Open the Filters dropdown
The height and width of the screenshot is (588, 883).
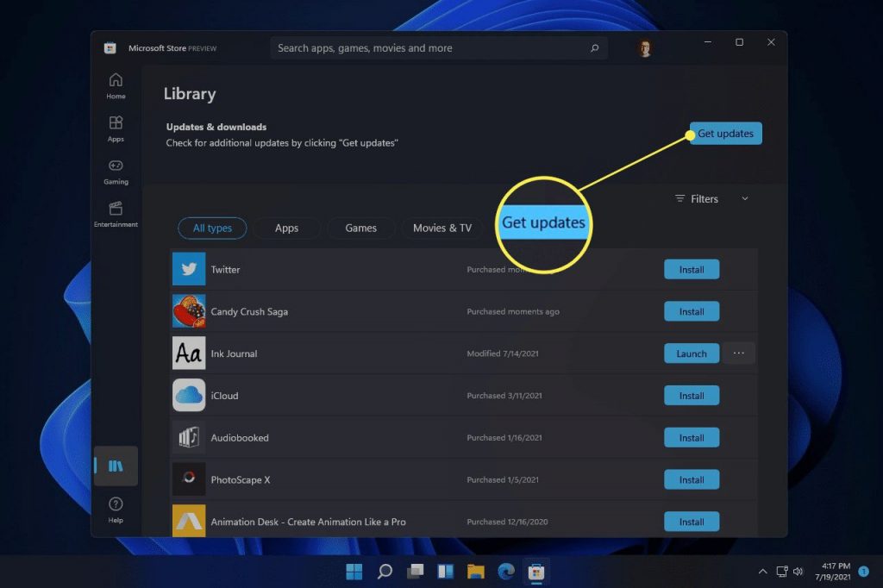[703, 198]
